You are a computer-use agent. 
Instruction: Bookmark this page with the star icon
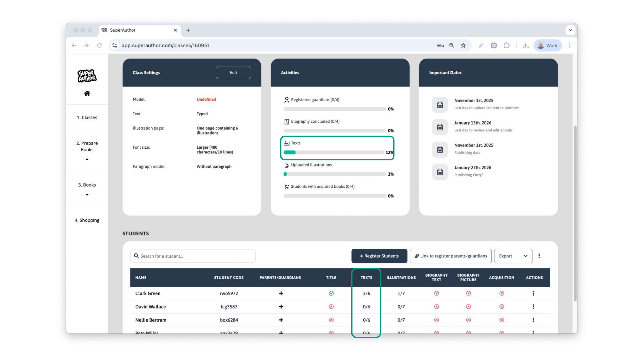click(x=463, y=45)
